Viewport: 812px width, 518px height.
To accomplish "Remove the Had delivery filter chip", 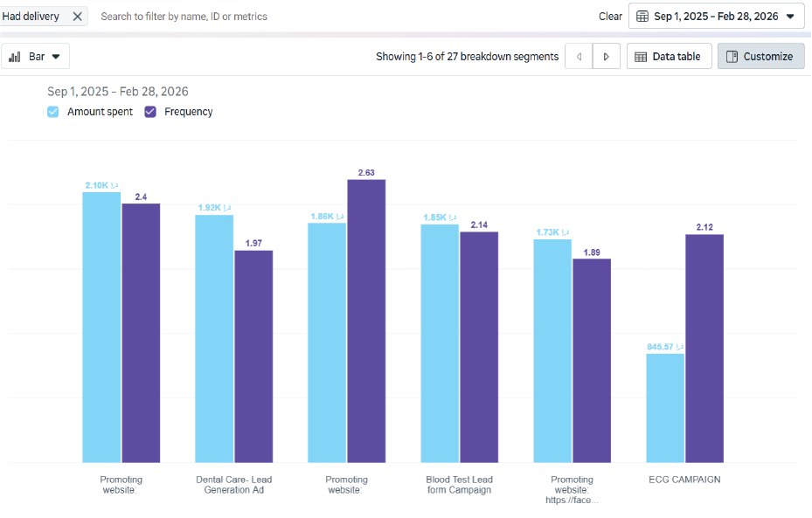I will pyautogui.click(x=77, y=17).
